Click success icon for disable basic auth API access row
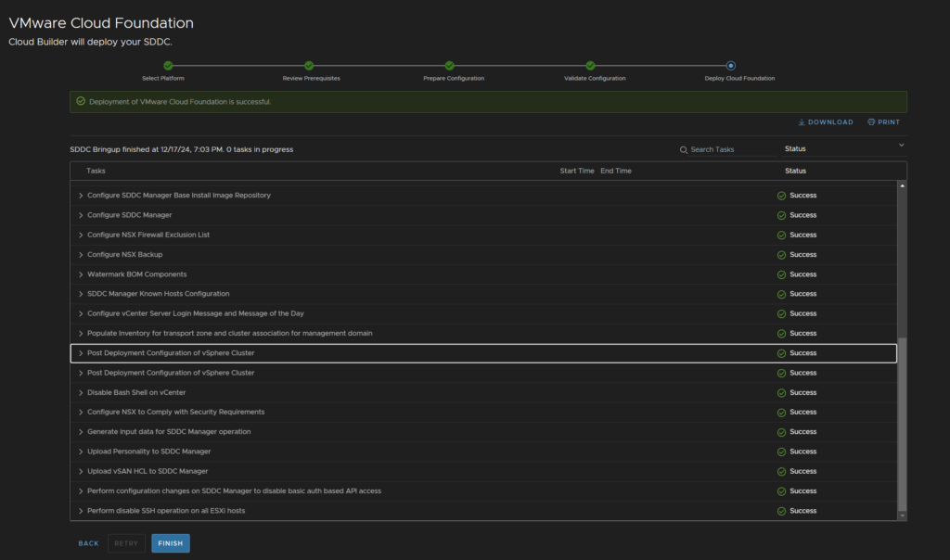The height and width of the screenshot is (560, 950). tap(781, 491)
